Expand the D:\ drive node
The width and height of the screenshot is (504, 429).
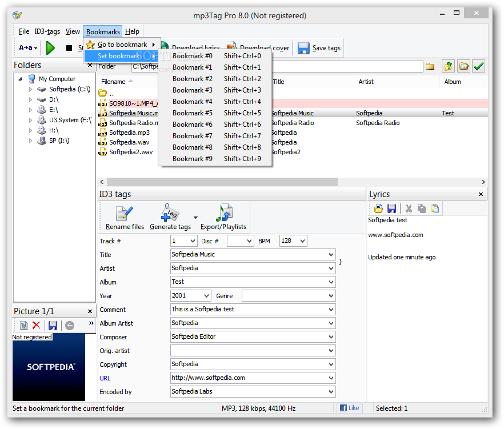pyautogui.click(x=30, y=99)
